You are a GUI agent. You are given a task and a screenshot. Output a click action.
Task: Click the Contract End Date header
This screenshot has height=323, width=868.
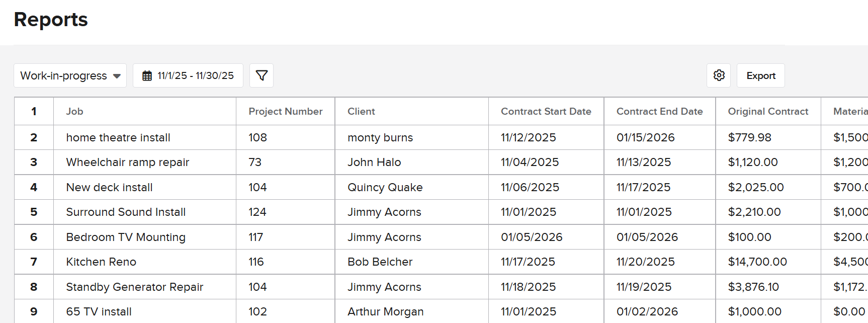pyautogui.click(x=659, y=111)
